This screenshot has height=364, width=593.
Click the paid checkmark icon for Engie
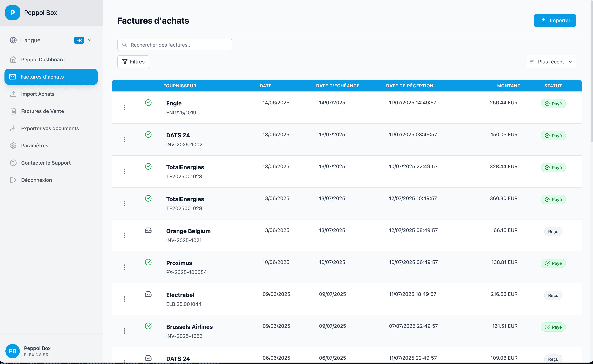(x=148, y=103)
